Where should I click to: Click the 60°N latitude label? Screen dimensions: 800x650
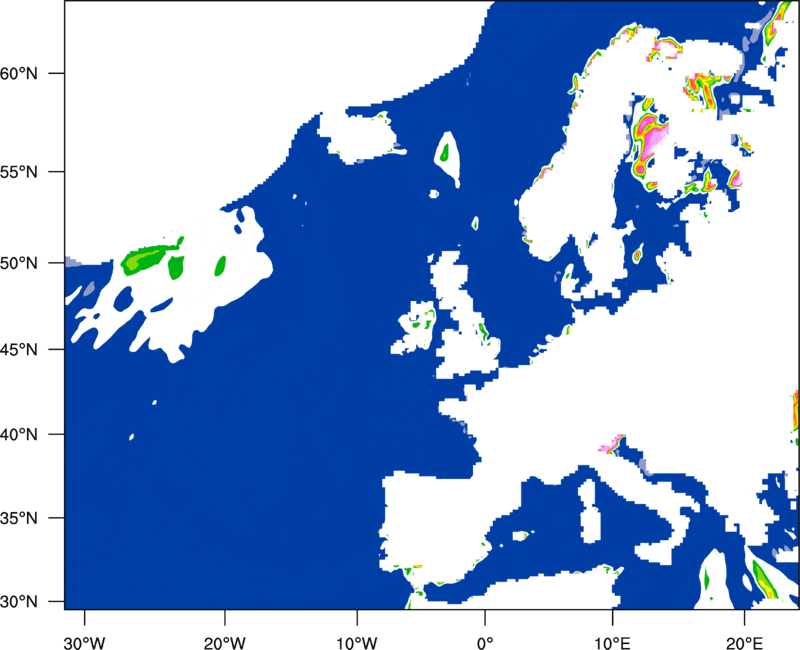[19, 73]
